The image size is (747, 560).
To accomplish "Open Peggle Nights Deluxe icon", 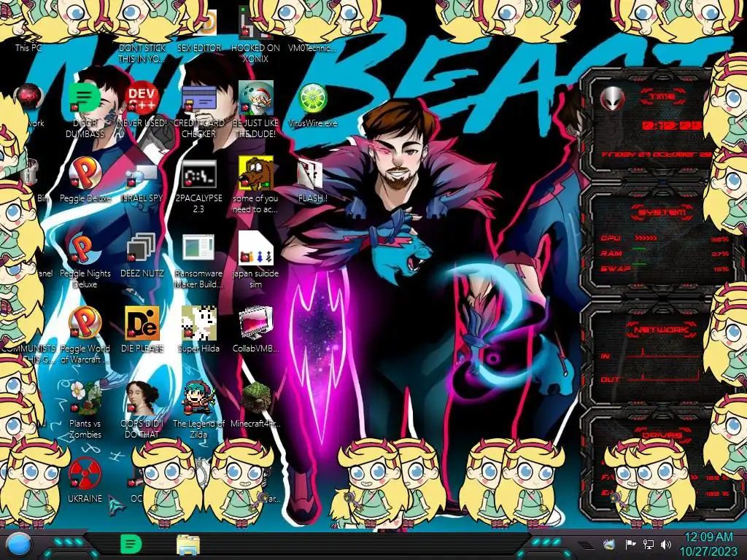I will click(85, 249).
